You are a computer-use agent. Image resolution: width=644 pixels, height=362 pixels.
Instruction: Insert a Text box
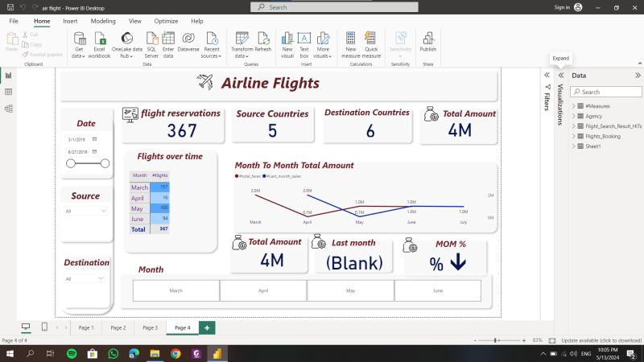(304, 43)
